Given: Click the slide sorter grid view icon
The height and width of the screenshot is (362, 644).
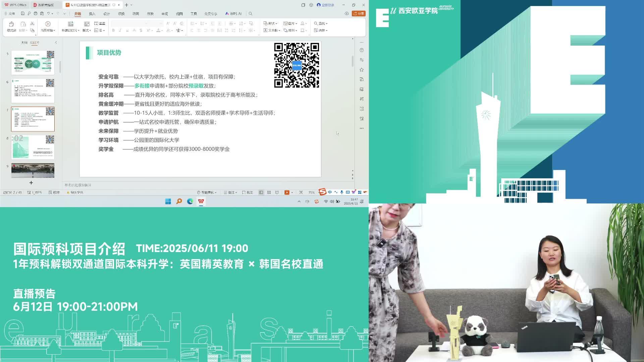Looking at the screenshot, I should point(269,192).
